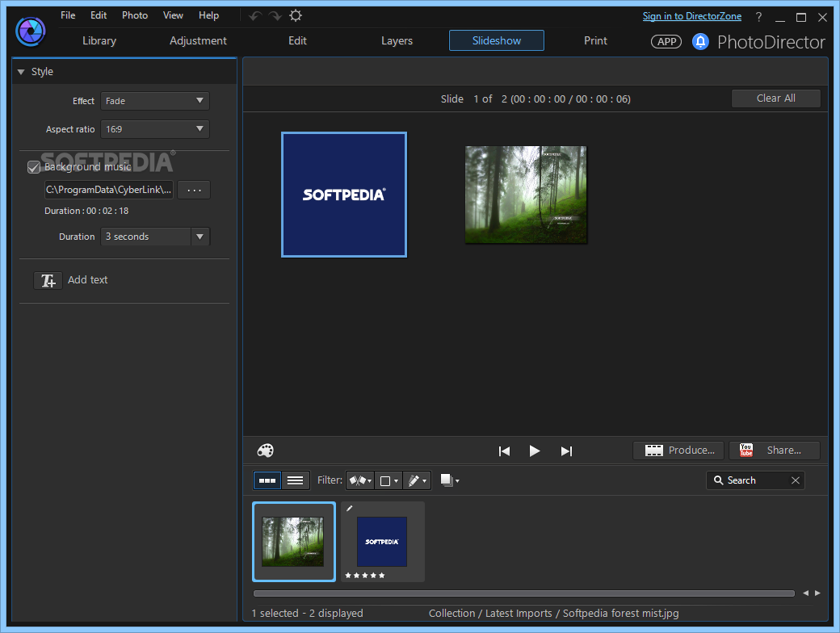Click the redo arrow icon
Screen dimensions: 840x633
click(275, 16)
